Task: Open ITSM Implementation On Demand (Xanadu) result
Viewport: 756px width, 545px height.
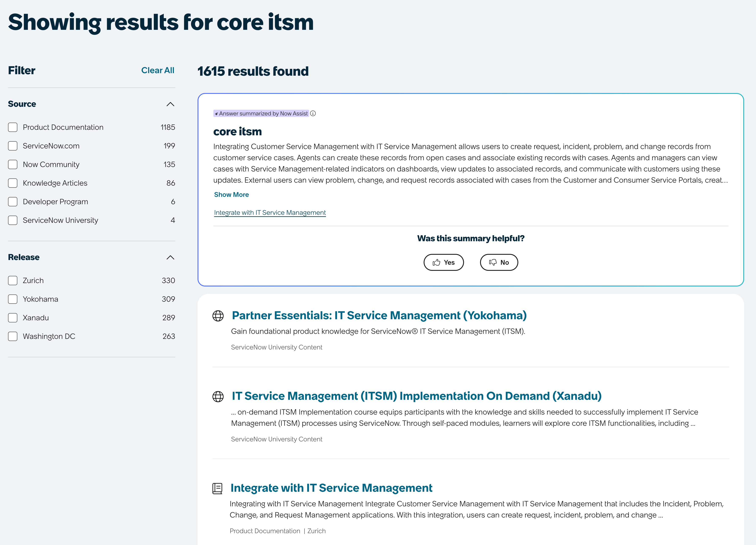Action: [x=417, y=396]
